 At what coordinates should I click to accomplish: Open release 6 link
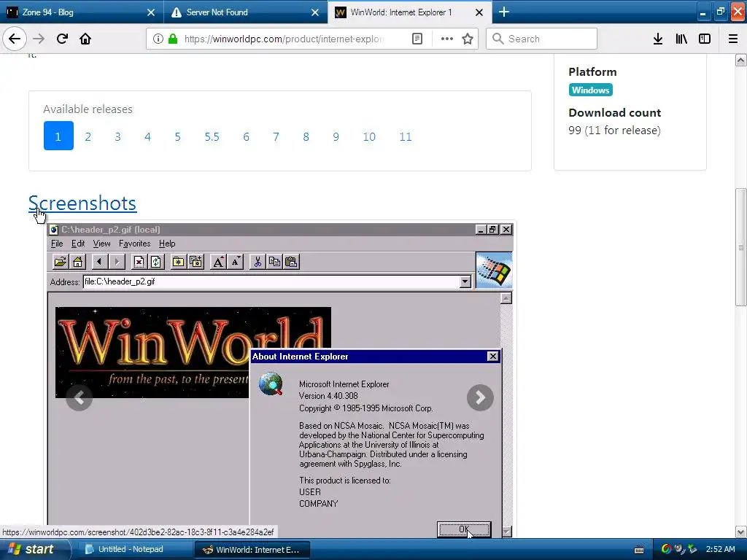point(247,136)
